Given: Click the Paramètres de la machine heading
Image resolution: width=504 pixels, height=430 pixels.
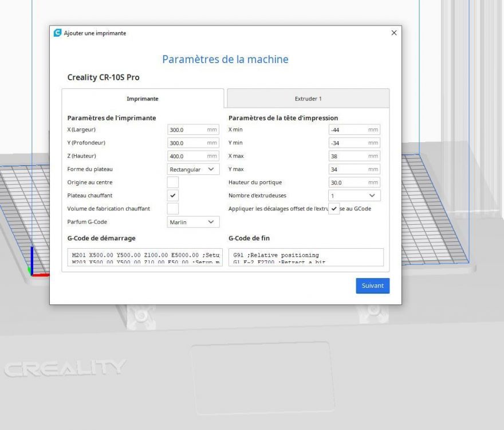Looking at the screenshot, I should 225,59.
